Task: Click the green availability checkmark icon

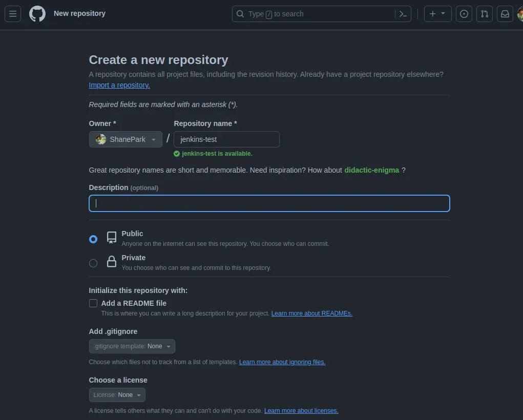Action: [177, 154]
